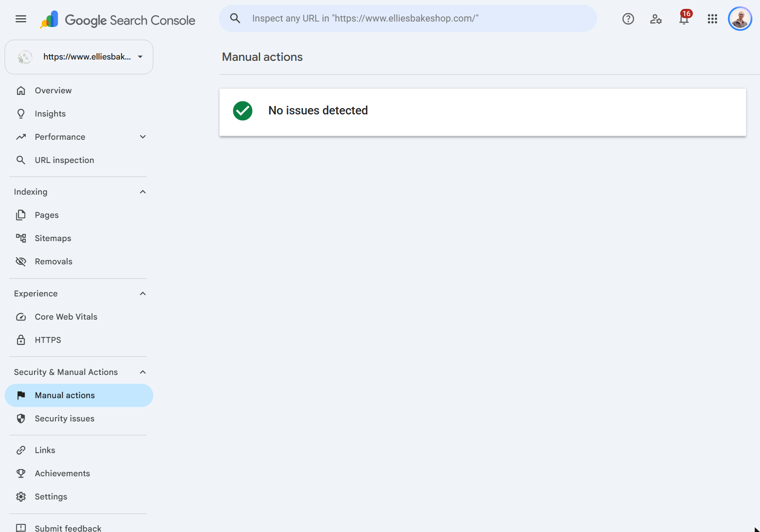Image resolution: width=760 pixels, height=532 pixels.
Task: Open users and permissions icon
Action: pos(656,19)
